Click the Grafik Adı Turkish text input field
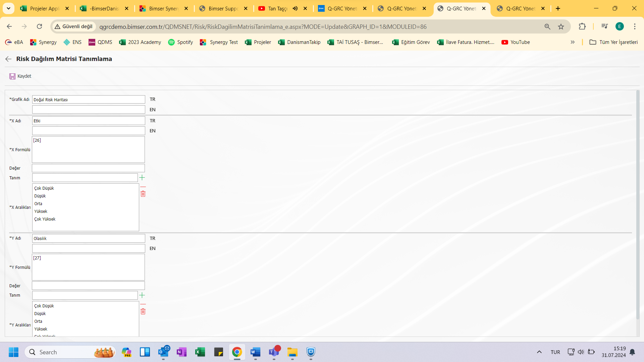 coord(89,99)
